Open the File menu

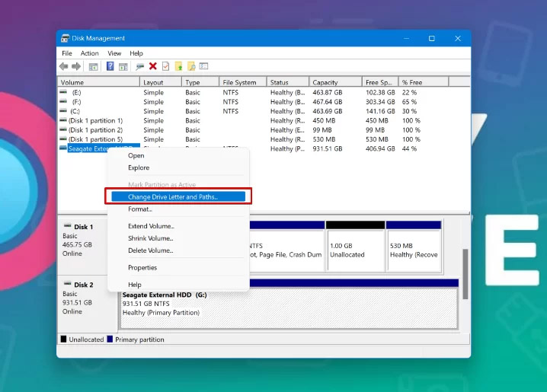click(x=66, y=53)
